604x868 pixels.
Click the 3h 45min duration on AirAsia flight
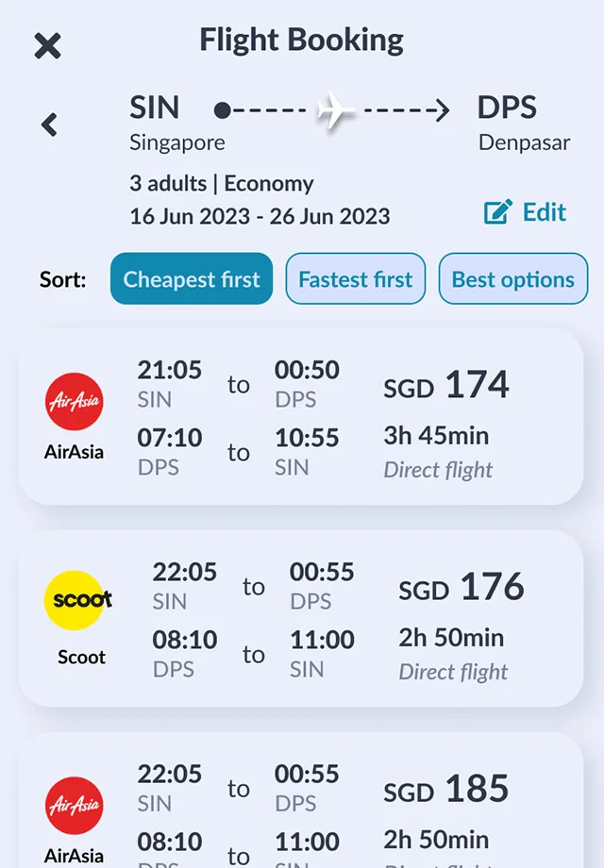click(437, 435)
